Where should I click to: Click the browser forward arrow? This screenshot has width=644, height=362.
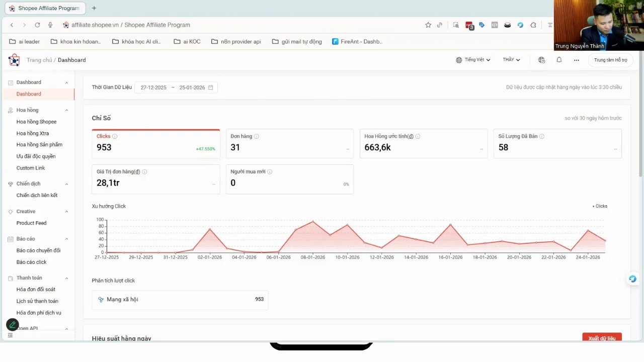24,25
